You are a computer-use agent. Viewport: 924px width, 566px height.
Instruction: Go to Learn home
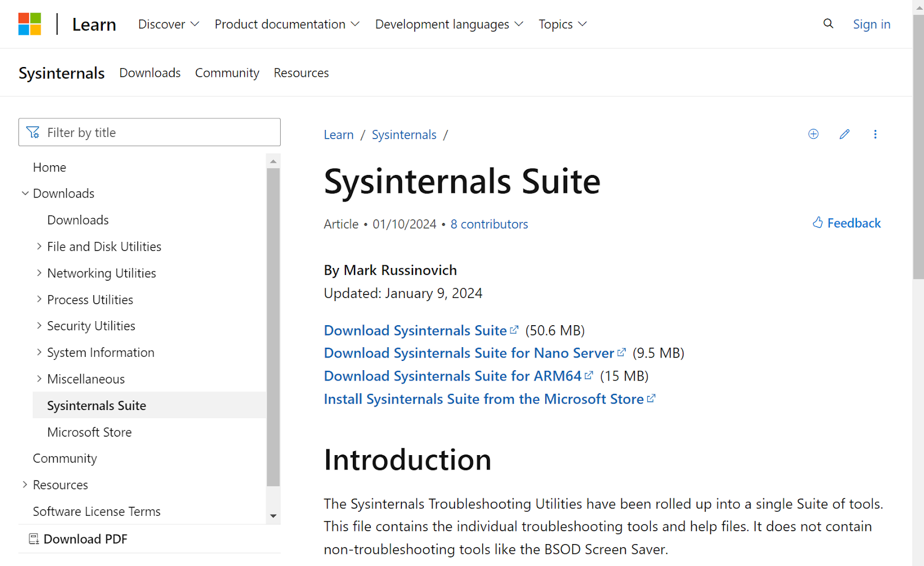(x=94, y=24)
